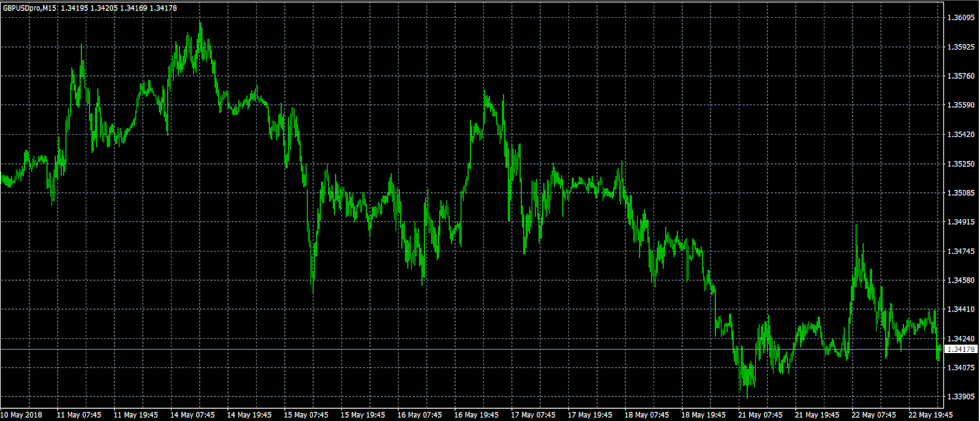Click the 1.35085 price scale label
Screen dimensions: 980x421
point(960,193)
